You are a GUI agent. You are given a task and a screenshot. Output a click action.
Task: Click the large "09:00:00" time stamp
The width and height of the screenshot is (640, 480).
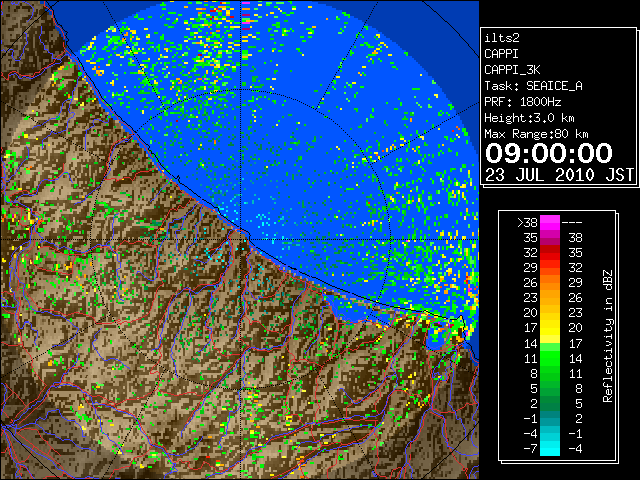click(549, 153)
